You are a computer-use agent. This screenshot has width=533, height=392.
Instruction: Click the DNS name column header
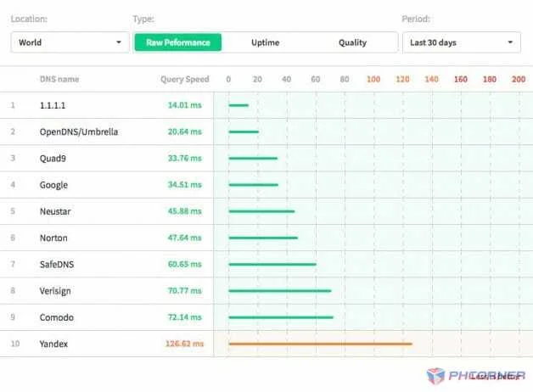(59, 79)
